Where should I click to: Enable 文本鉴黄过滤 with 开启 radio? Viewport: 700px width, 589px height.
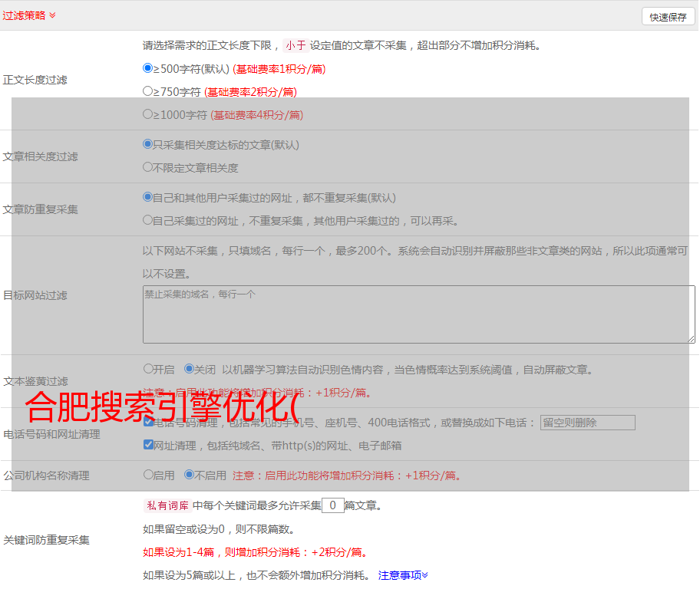click(x=148, y=369)
